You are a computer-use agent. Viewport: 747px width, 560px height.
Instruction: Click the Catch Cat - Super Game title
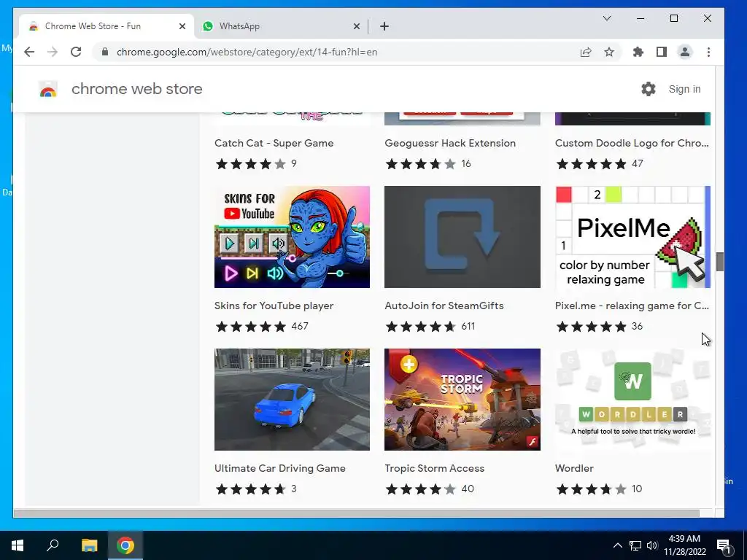point(274,144)
